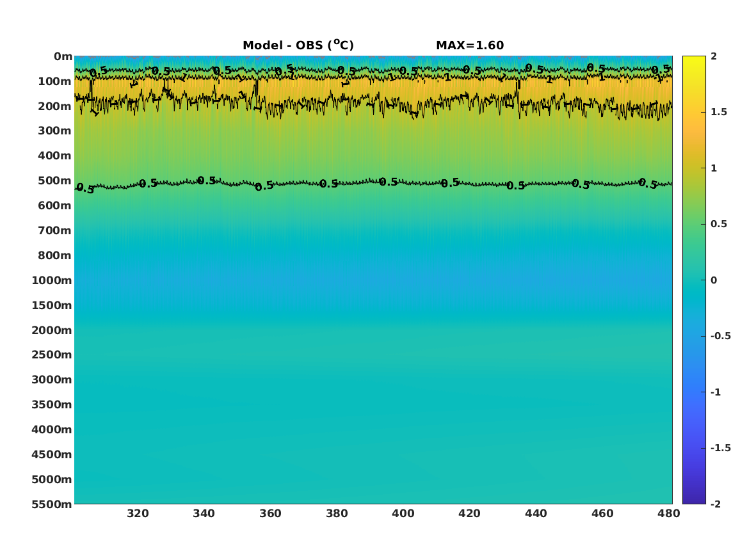Click the '380' x-axis tick label
The width and height of the screenshot is (747, 560).
tap(337, 513)
